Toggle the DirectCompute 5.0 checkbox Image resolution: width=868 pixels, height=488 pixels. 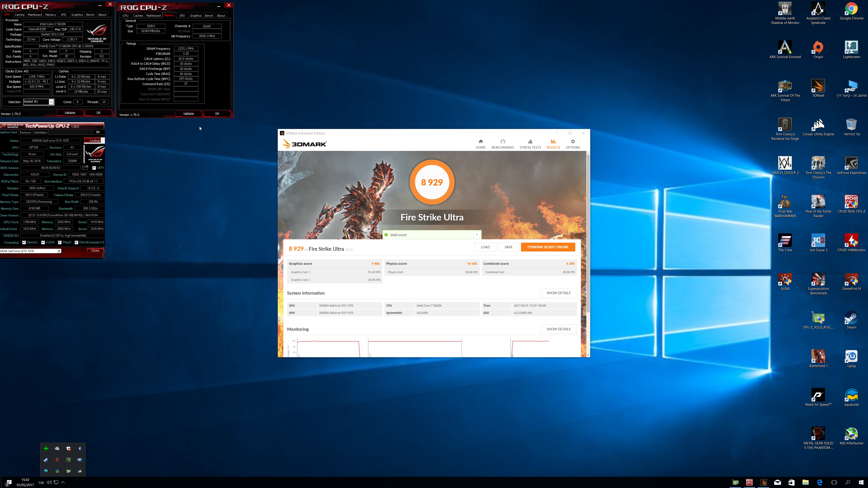[x=76, y=242]
